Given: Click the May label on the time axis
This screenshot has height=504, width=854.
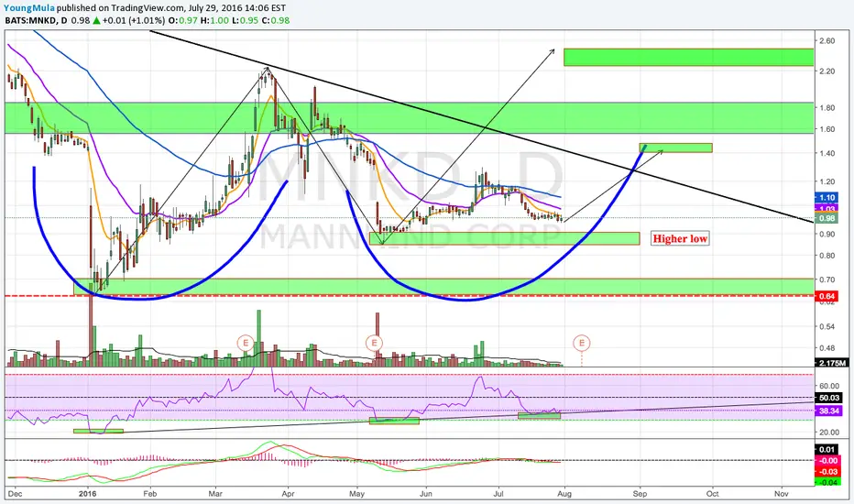Looking at the screenshot, I should point(356,494).
